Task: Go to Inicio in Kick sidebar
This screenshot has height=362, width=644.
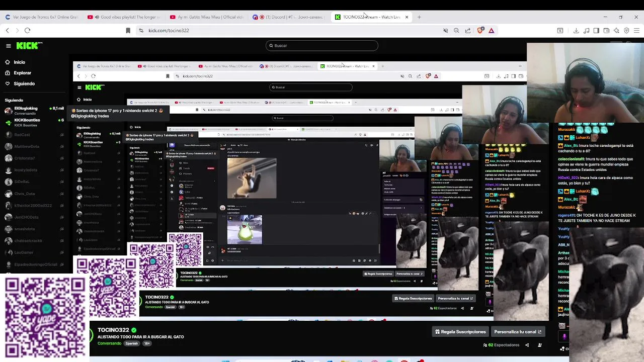Action: point(20,62)
